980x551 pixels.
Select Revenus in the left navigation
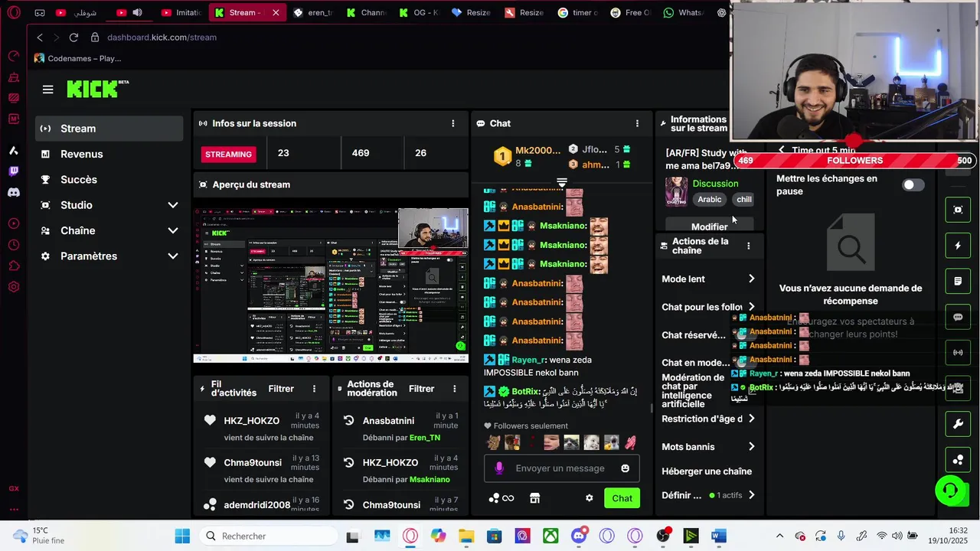[x=109, y=154]
